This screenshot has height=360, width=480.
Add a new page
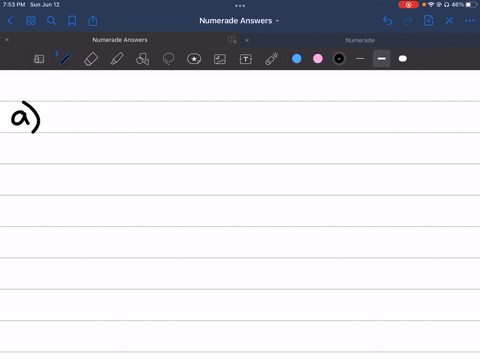pyautogui.click(x=428, y=21)
